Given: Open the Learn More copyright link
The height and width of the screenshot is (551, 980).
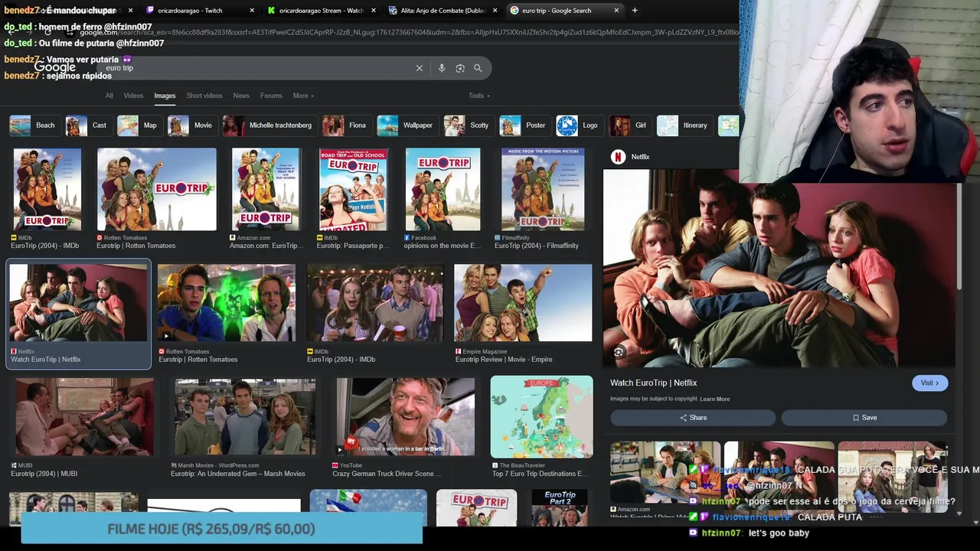Looking at the screenshot, I should click(x=714, y=399).
